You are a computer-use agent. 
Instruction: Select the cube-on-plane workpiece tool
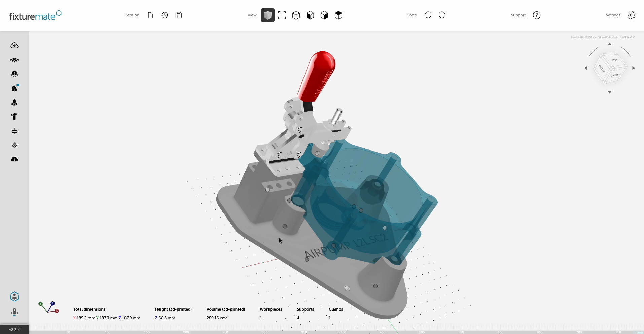point(14,74)
